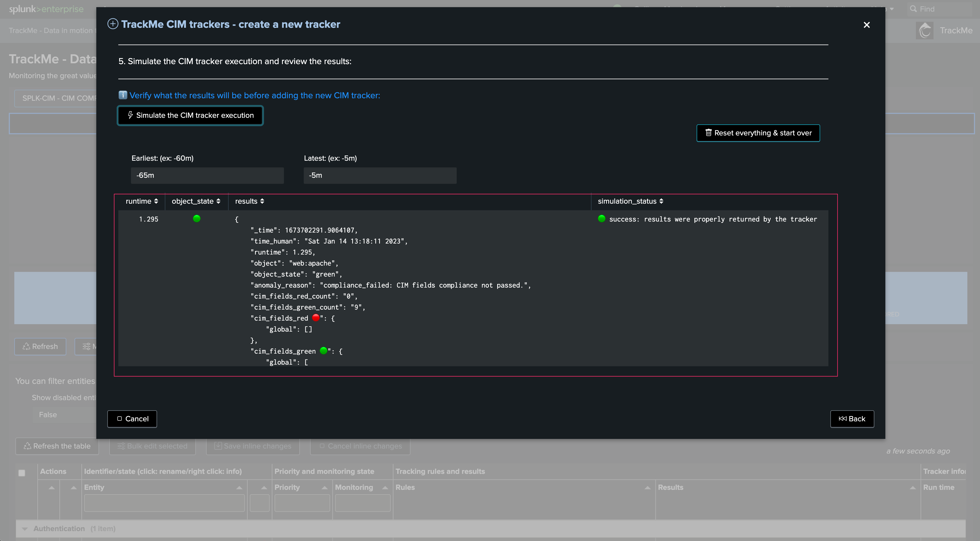This screenshot has width=980, height=541.
Task: Click the info icon before Verify message
Action: coord(122,95)
